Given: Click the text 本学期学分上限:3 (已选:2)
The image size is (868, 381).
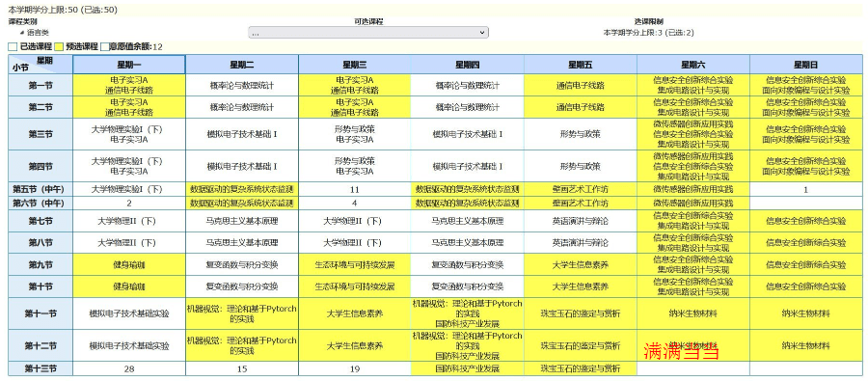Looking at the screenshot, I should pyautogui.click(x=648, y=33).
